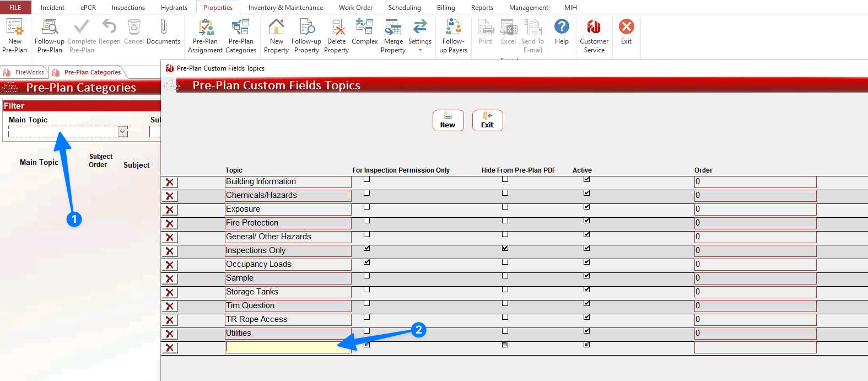The width and height of the screenshot is (868, 381).
Task: Open the Reports ribbon tab
Action: [x=482, y=8]
